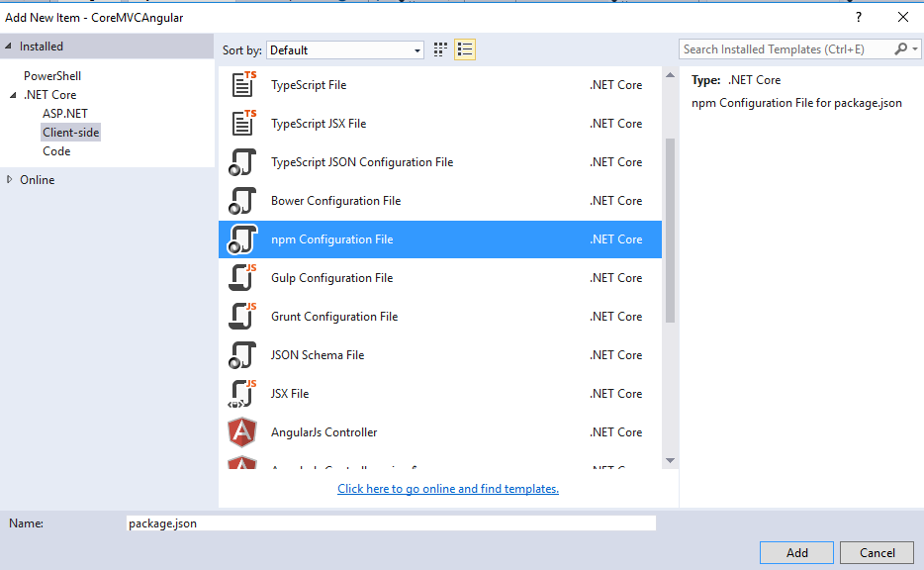924x570 pixels.
Task: Open the Sort by Default dropdown
Action: coord(345,50)
